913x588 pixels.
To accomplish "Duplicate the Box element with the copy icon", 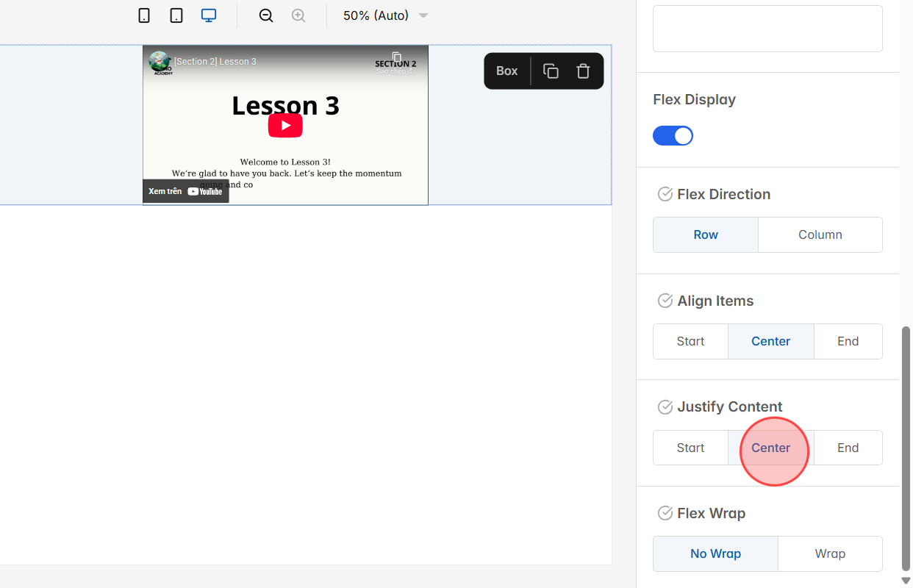I will tap(551, 71).
